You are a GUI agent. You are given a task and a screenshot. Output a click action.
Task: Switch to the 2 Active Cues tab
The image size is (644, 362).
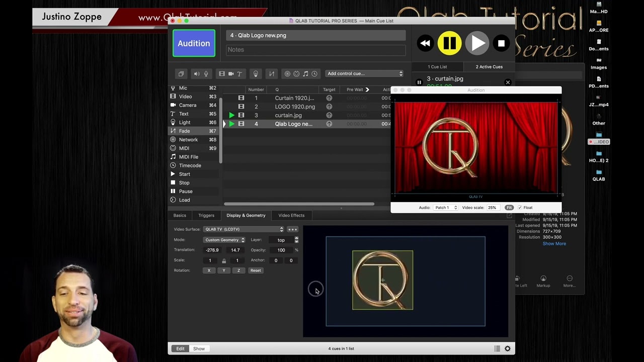coord(489,66)
